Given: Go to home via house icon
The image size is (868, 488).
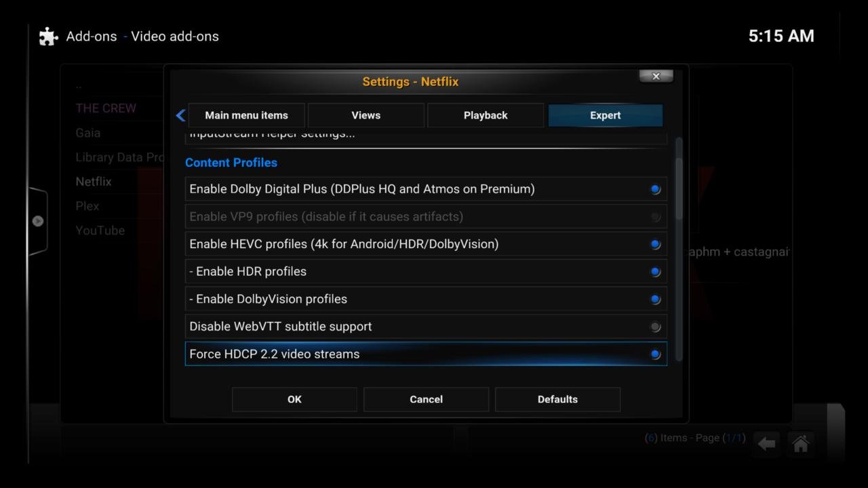Looking at the screenshot, I should click(801, 444).
